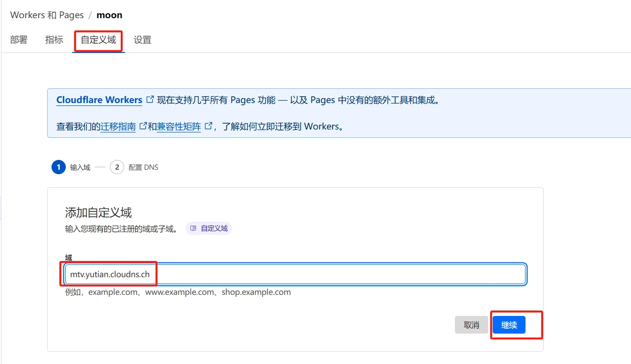Viewport: 631px width, 364px height.
Task: Open the 迁移指南 link
Action: click(118, 127)
